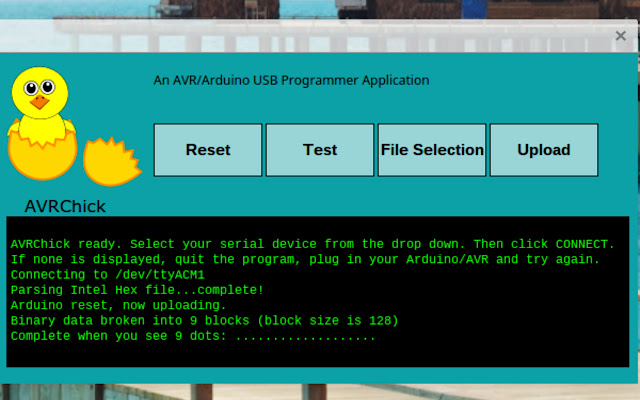Click the broken eggshell half icon
This screenshot has width=640, height=400.
coord(112,162)
